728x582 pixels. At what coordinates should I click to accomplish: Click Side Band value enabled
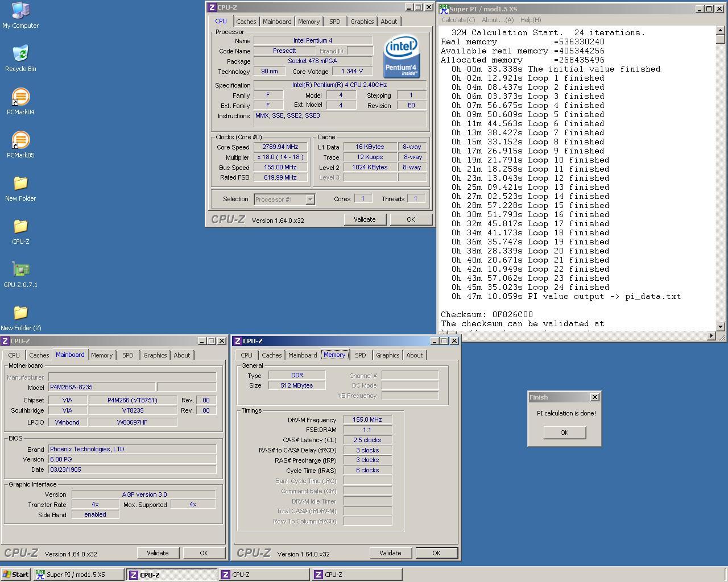95,514
